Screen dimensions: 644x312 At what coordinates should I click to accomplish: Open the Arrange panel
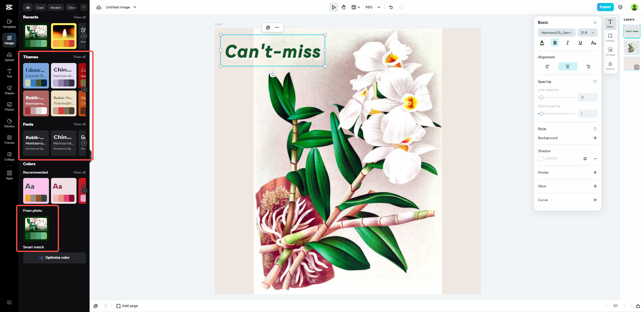coord(610,52)
